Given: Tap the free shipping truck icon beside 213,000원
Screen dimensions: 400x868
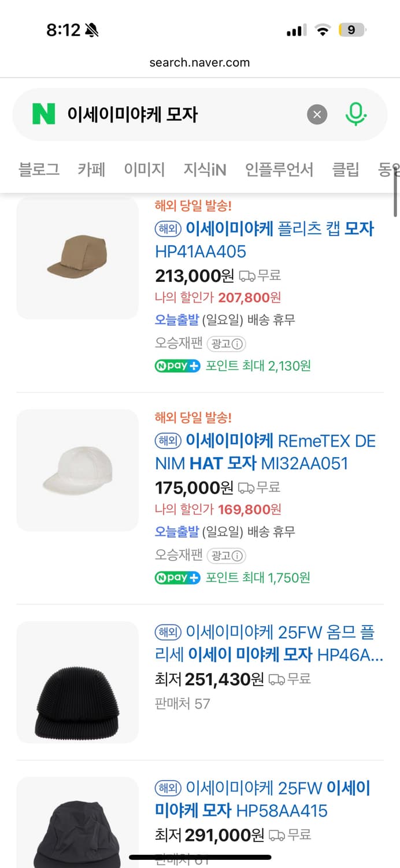Looking at the screenshot, I should [x=248, y=276].
